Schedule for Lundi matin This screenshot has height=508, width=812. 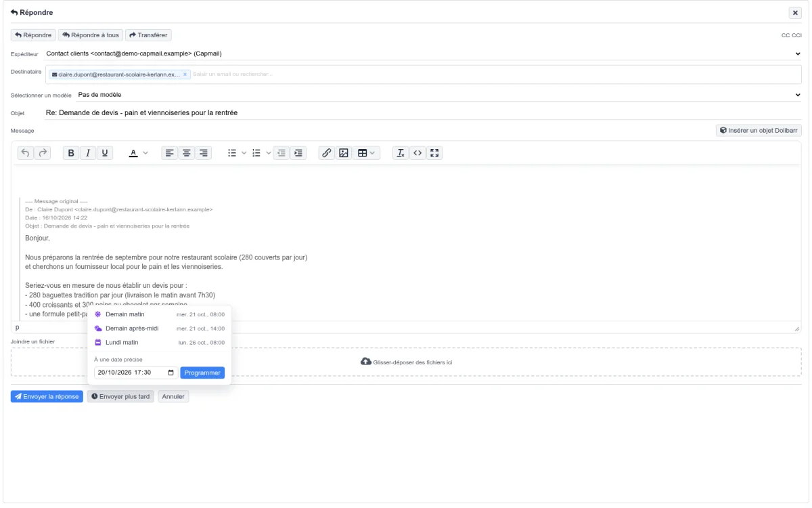click(x=159, y=343)
